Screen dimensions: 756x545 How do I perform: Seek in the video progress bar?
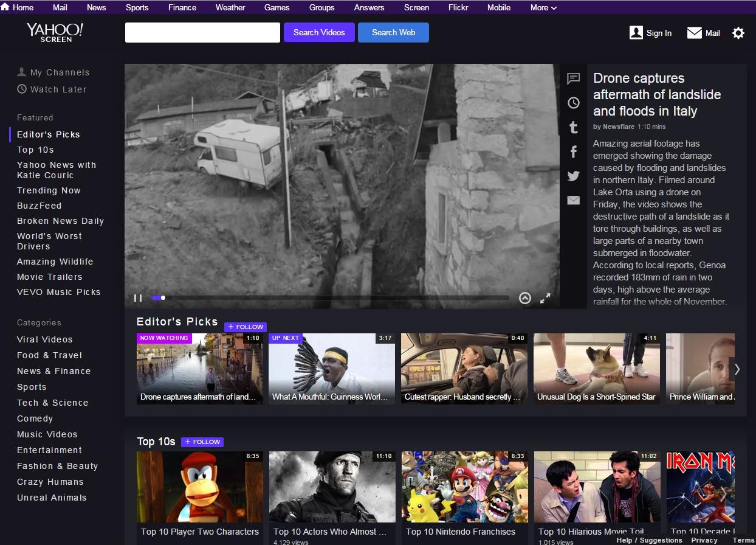pyautogui.click(x=331, y=298)
